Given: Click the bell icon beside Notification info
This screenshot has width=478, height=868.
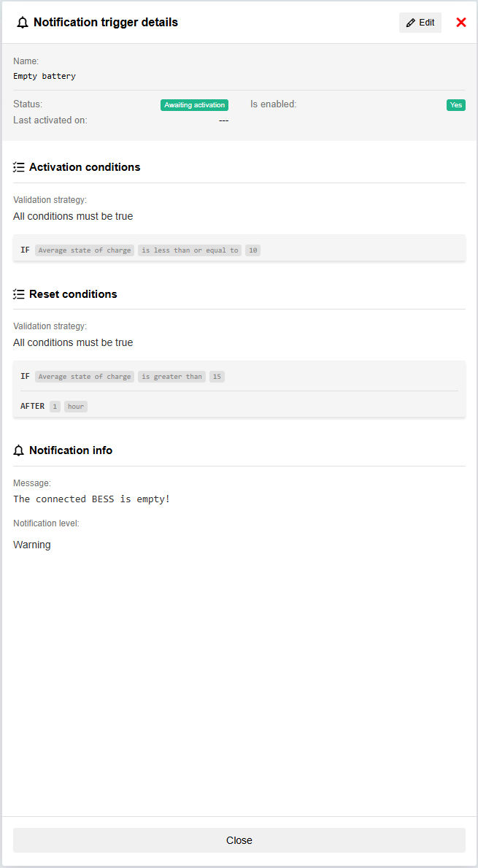Looking at the screenshot, I should 19,450.
